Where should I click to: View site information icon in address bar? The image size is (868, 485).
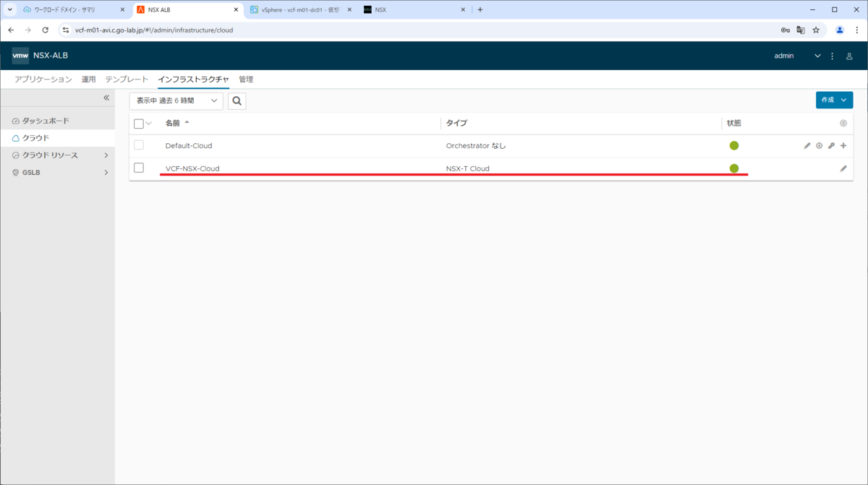pyautogui.click(x=66, y=30)
